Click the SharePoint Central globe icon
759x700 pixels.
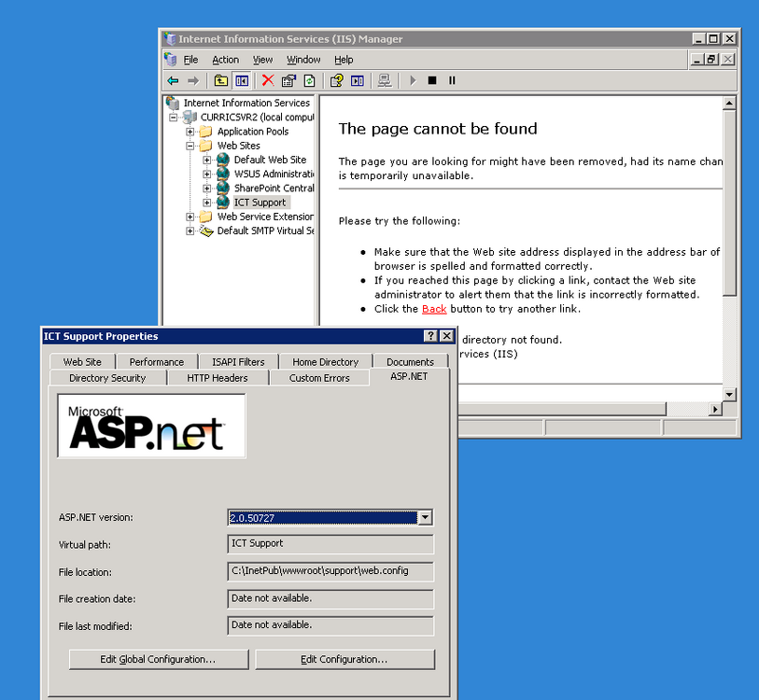223,188
